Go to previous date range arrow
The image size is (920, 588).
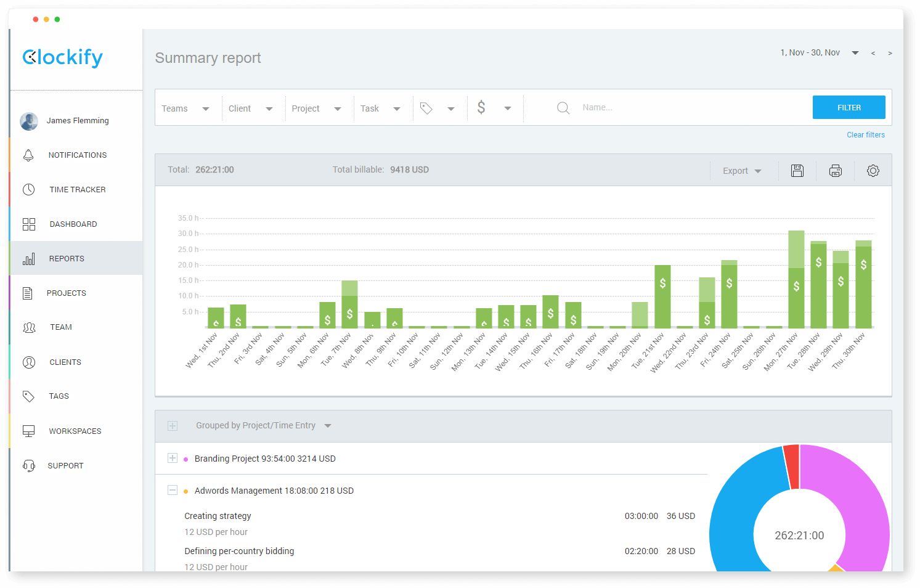(873, 54)
